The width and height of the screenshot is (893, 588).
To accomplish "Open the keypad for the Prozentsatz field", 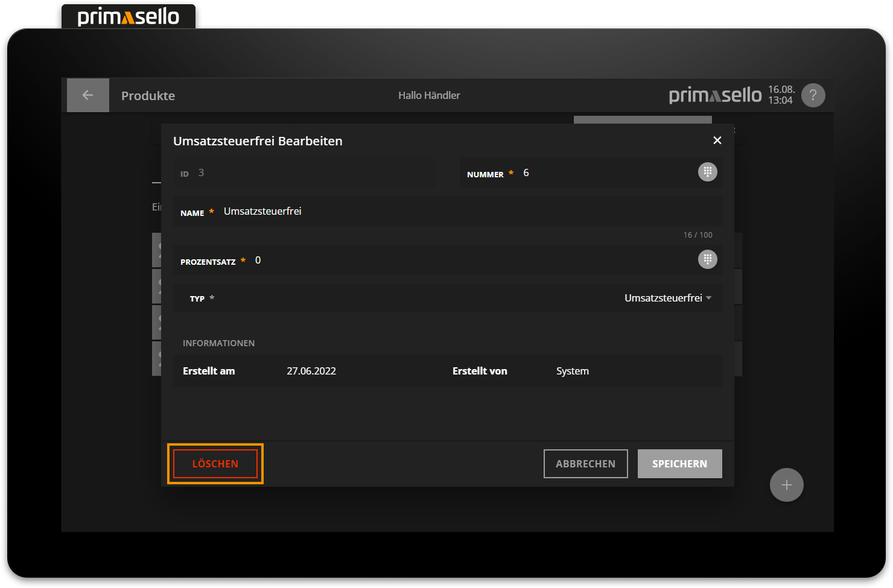I will pyautogui.click(x=707, y=259).
